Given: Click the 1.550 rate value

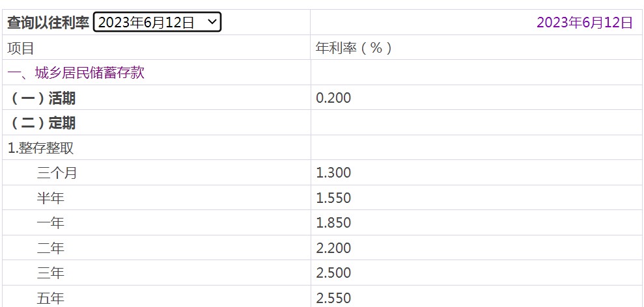Looking at the screenshot, I should tap(333, 198).
